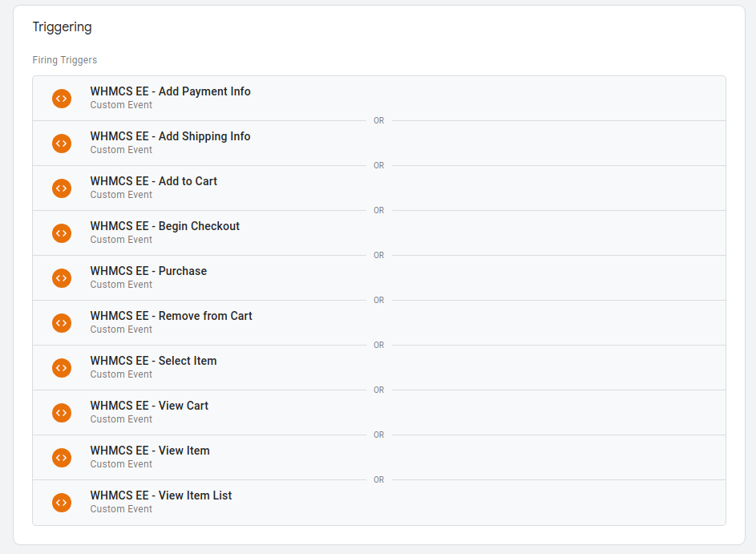The image size is (756, 554).
Task: Click the Add Payment Info trigger icon
Action: click(62, 98)
